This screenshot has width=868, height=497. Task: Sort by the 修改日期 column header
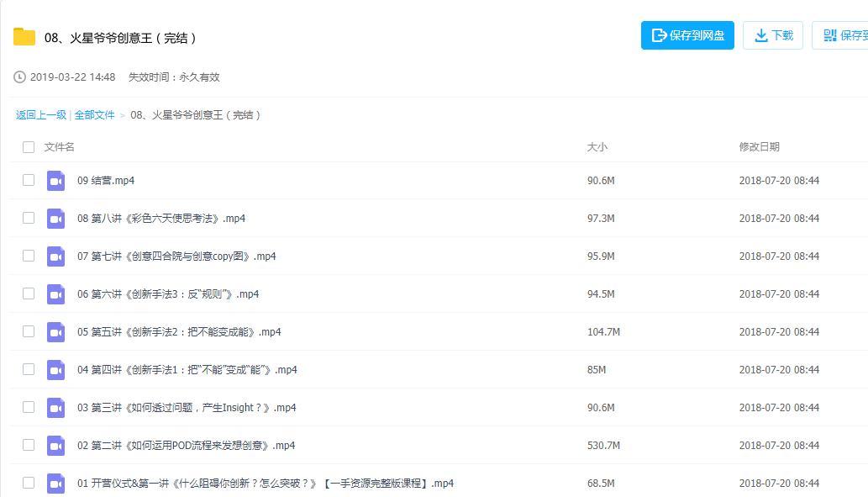tap(759, 147)
